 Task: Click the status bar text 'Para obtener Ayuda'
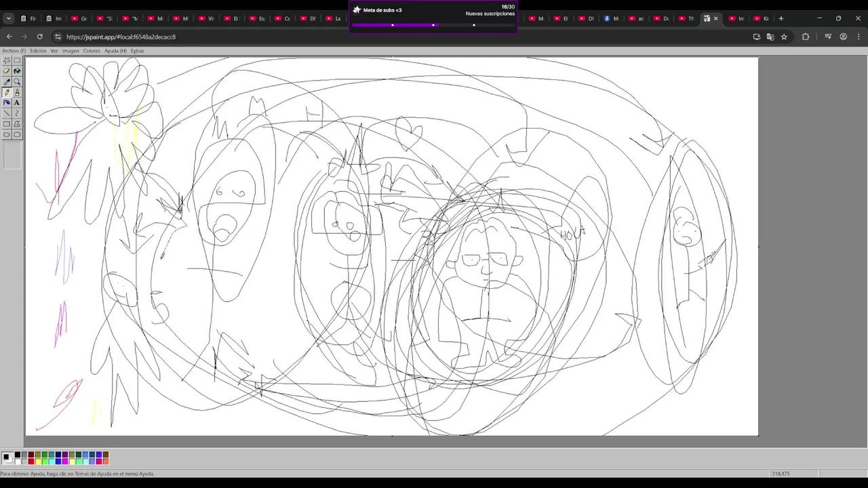77,474
